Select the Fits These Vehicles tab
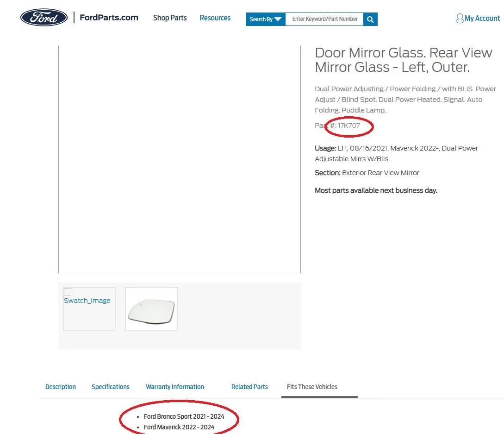504x434 pixels. (x=312, y=387)
